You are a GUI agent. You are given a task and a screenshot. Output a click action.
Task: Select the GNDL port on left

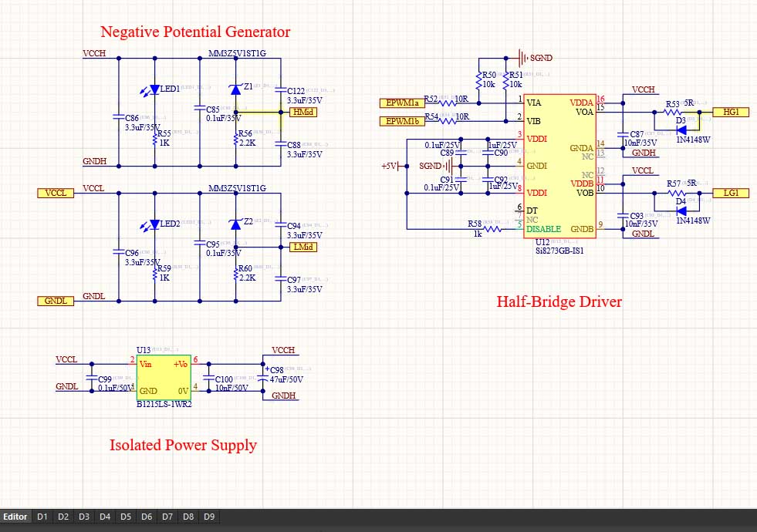(56, 301)
